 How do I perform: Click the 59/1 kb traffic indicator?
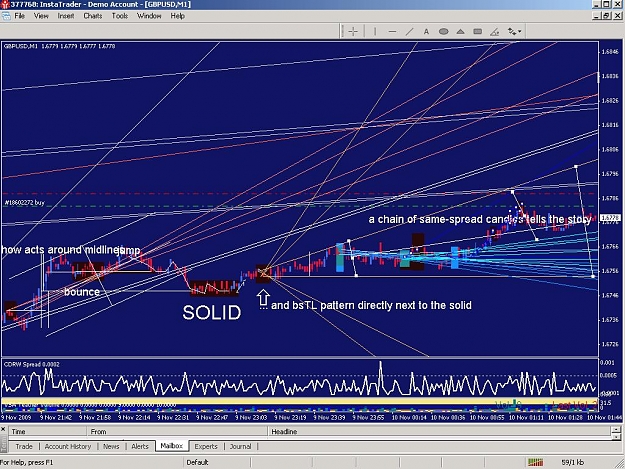(x=573, y=463)
